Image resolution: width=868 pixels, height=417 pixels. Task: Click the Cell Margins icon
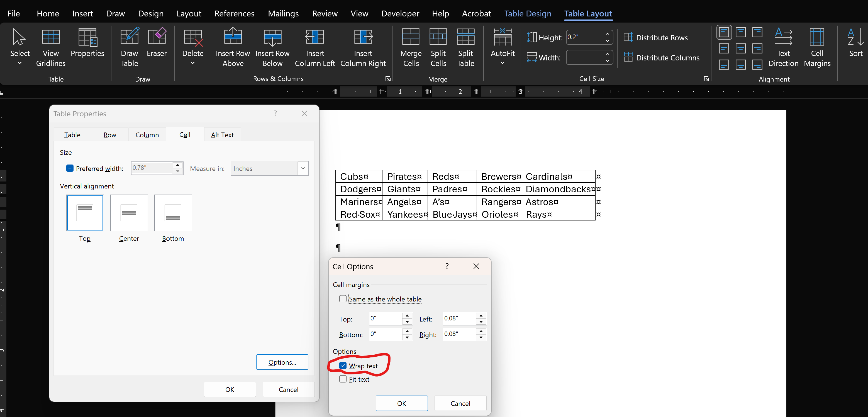[x=817, y=37]
